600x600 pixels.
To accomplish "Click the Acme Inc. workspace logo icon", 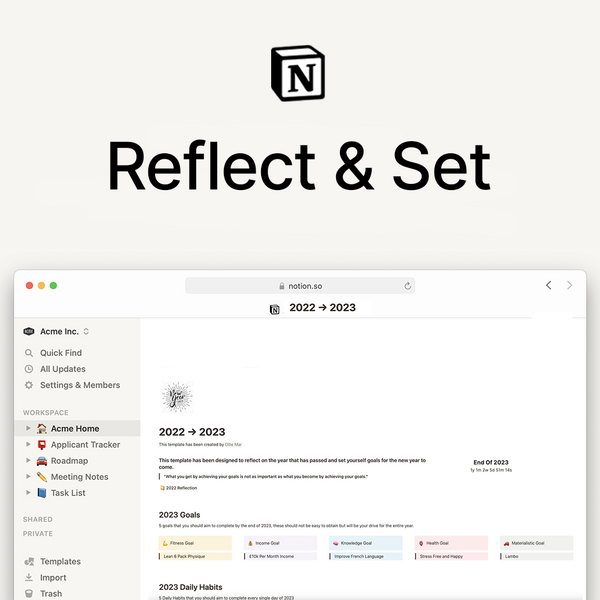I will (x=29, y=331).
